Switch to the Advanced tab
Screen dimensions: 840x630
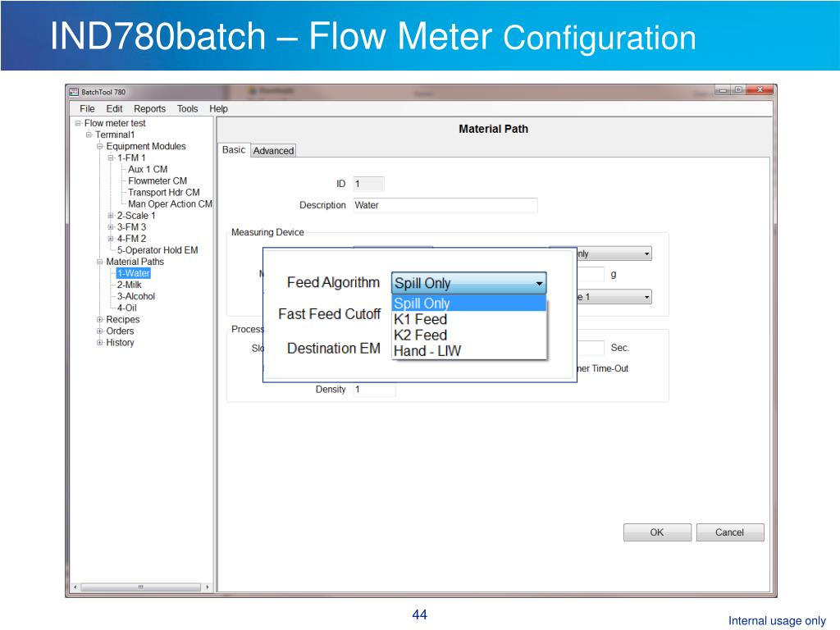coord(273,151)
